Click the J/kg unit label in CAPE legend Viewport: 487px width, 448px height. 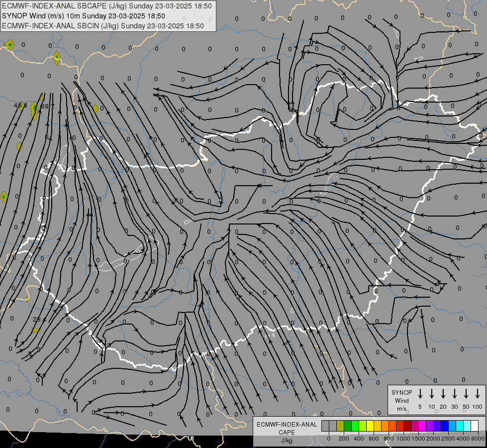(287, 441)
